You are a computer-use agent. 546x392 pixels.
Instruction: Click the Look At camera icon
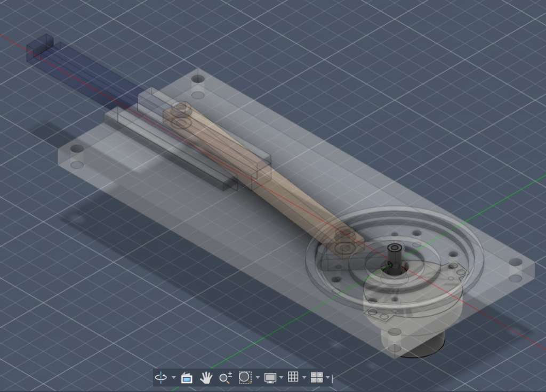(x=187, y=378)
